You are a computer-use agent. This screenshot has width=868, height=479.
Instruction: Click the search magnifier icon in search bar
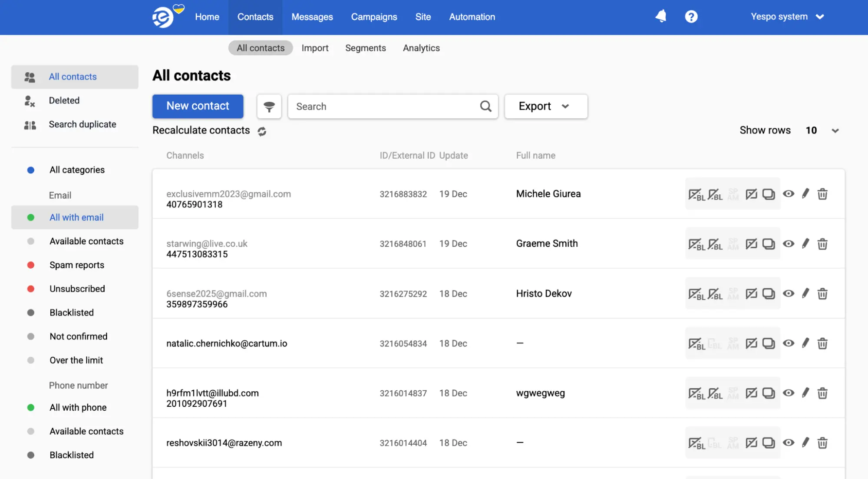(x=485, y=106)
